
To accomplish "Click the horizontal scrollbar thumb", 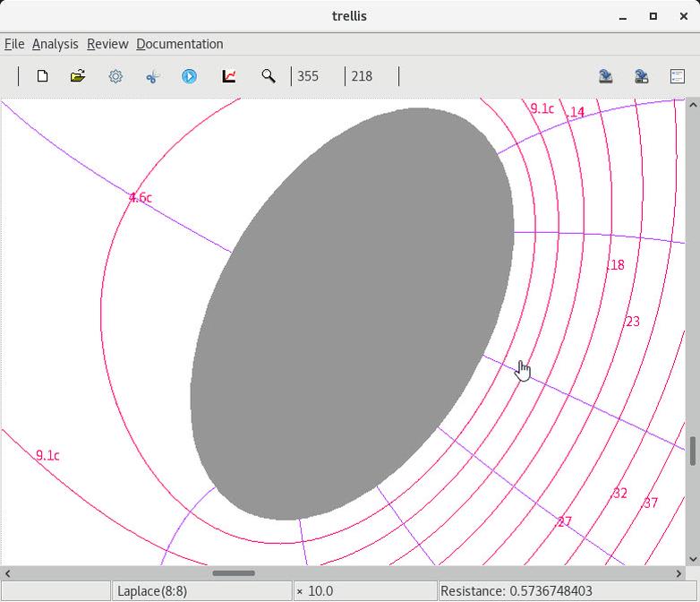I will (234, 573).
